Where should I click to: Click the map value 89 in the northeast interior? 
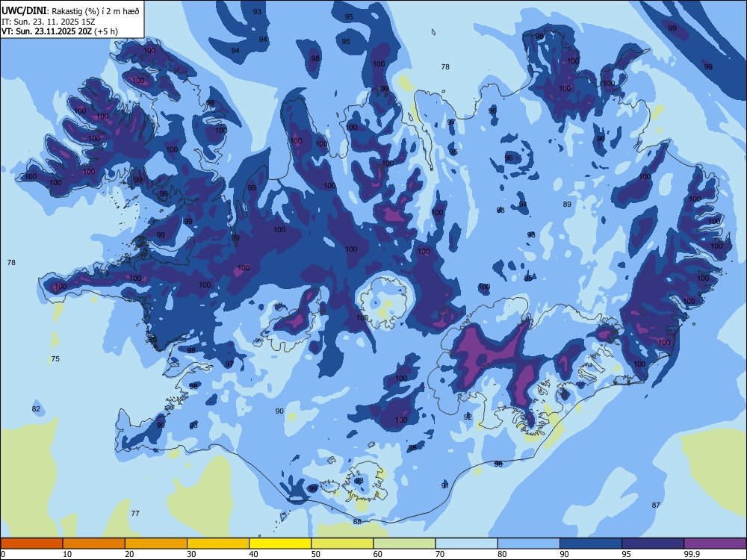click(x=567, y=205)
